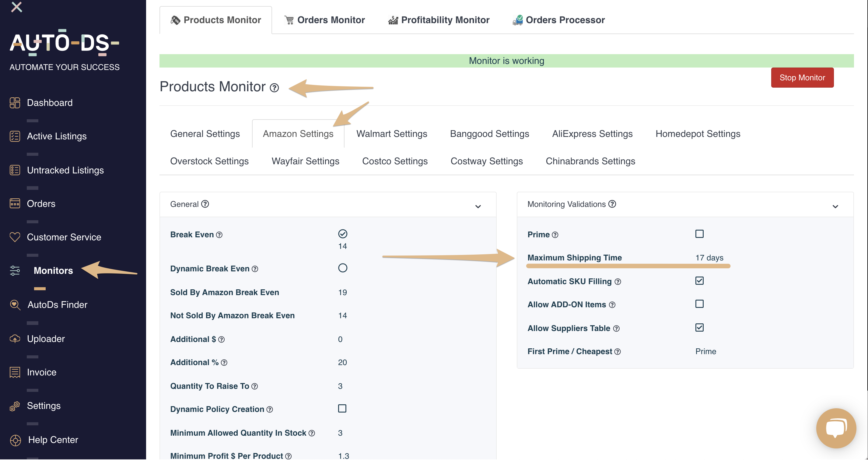The width and height of the screenshot is (868, 460).
Task: Click the Settings gears icon
Action: [x=15, y=406]
